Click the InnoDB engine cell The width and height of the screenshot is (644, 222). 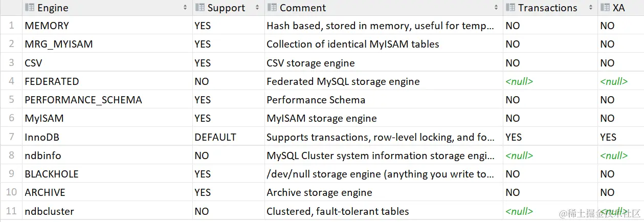tap(107, 137)
